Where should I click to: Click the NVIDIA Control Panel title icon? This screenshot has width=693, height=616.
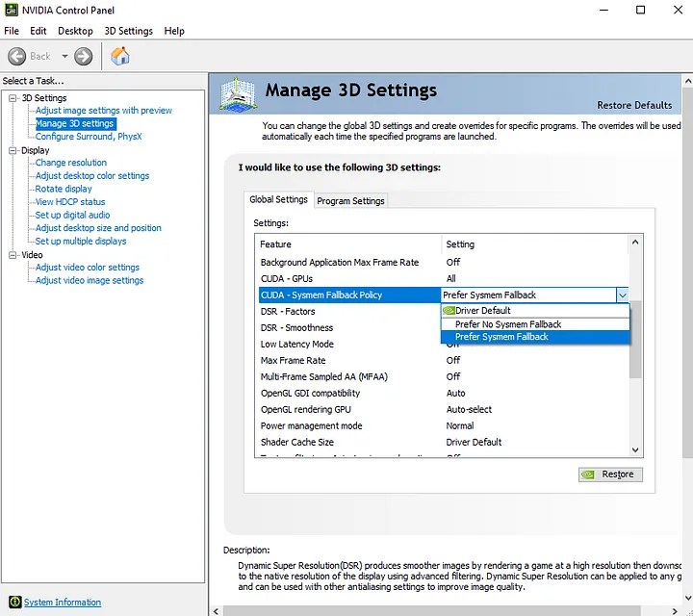(x=11, y=10)
